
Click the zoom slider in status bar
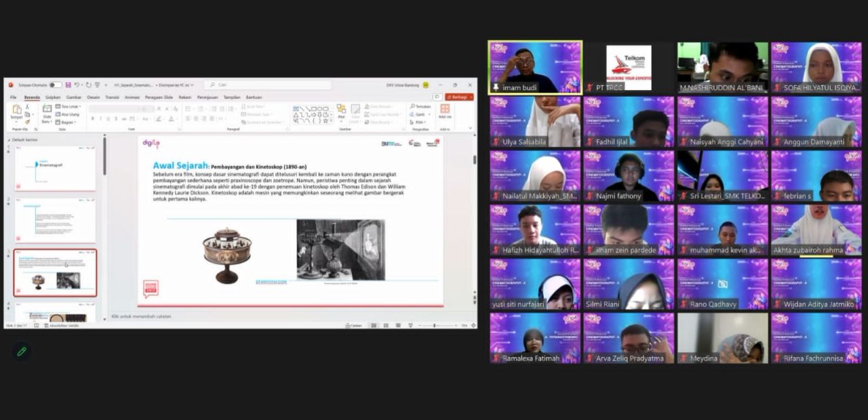[x=434, y=325]
